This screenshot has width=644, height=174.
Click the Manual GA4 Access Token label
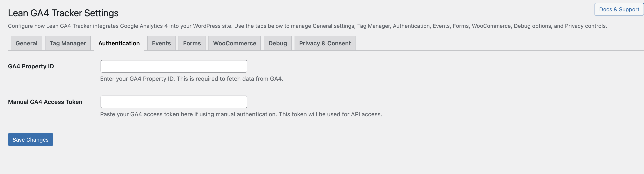point(45,102)
